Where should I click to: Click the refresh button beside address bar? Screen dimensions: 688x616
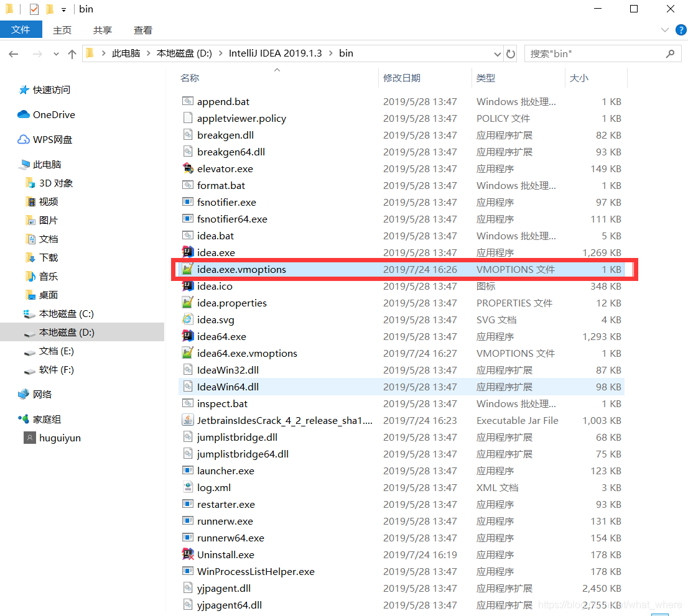[x=511, y=54]
